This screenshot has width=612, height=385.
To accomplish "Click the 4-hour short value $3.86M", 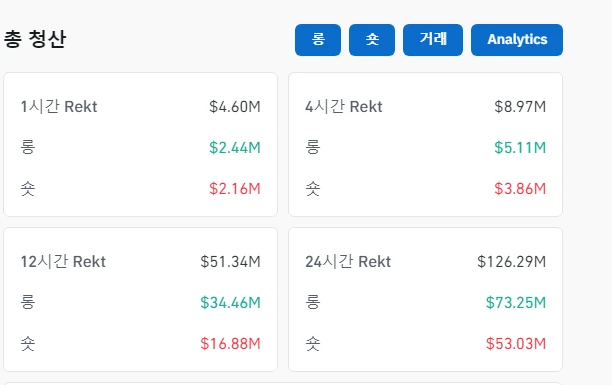I will click(x=520, y=189).
